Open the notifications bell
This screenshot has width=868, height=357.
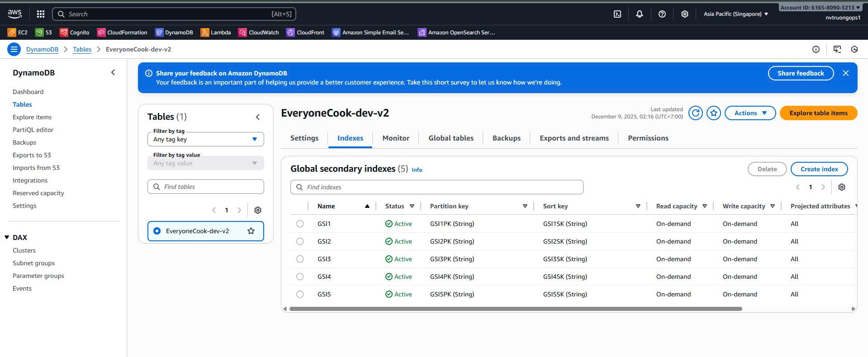(640, 14)
